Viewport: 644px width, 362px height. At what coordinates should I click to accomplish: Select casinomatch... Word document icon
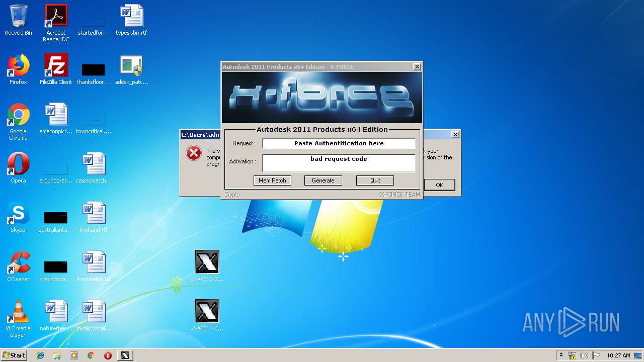(x=94, y=168)
